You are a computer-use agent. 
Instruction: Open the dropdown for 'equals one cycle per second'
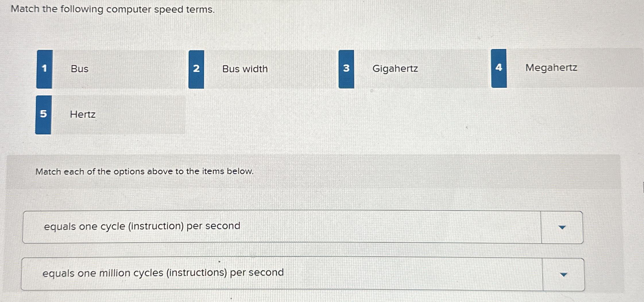pyautogui.click(x=562, y=227)
